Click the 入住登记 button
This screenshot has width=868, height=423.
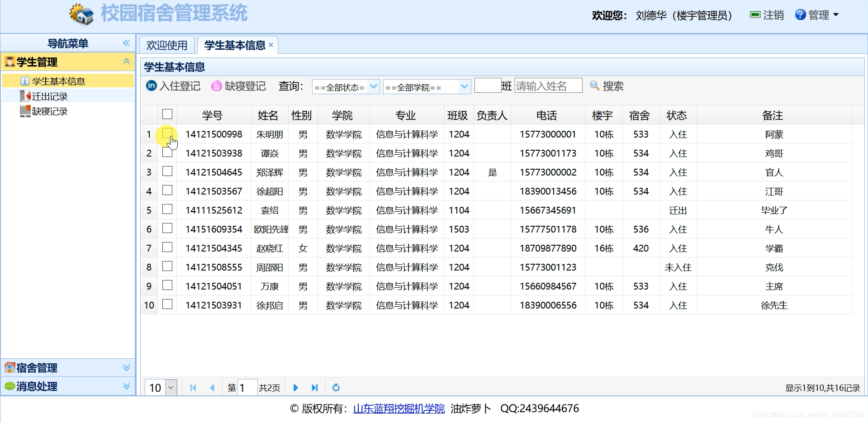tap(173, 86)
